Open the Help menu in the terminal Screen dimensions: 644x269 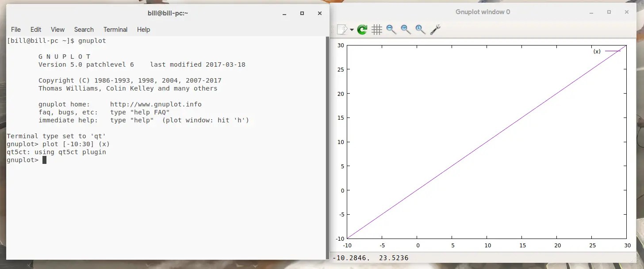click(143, 30)
